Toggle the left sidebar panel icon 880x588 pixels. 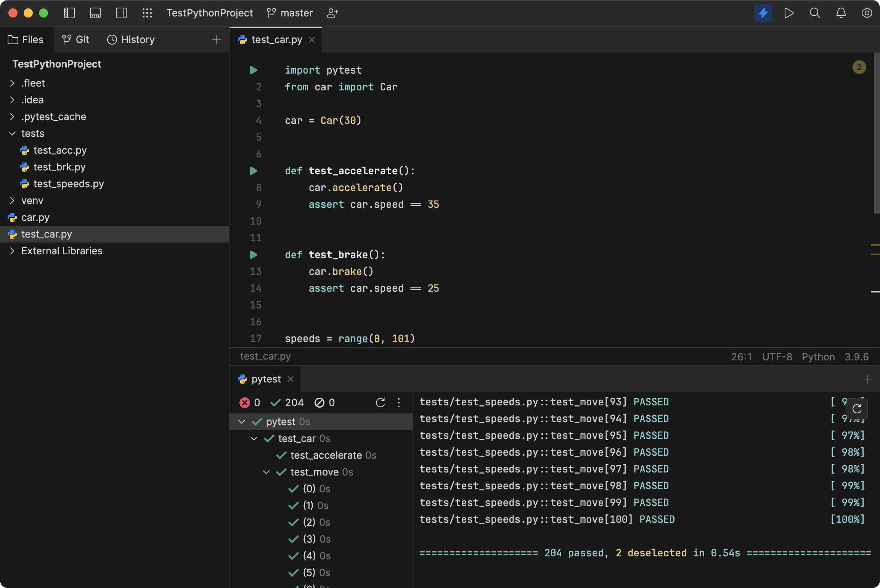click(69, 13)
